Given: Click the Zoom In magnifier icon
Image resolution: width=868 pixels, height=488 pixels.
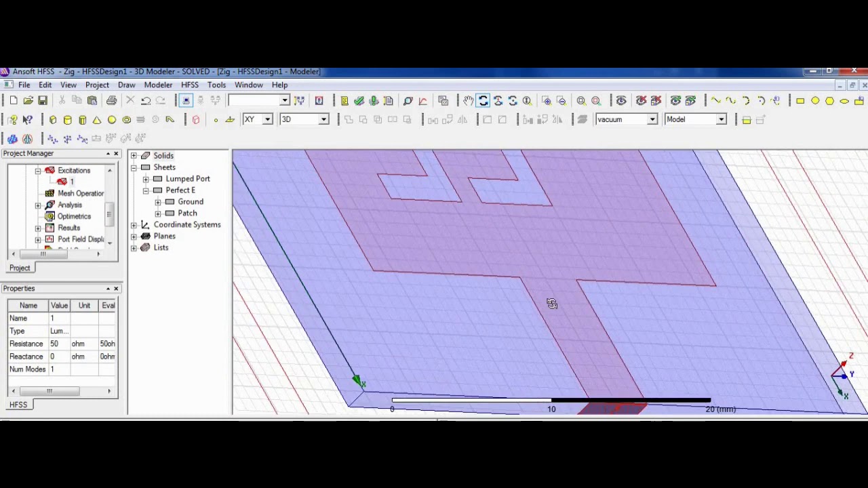Looking at the screenshot, I should pos(547,100).
